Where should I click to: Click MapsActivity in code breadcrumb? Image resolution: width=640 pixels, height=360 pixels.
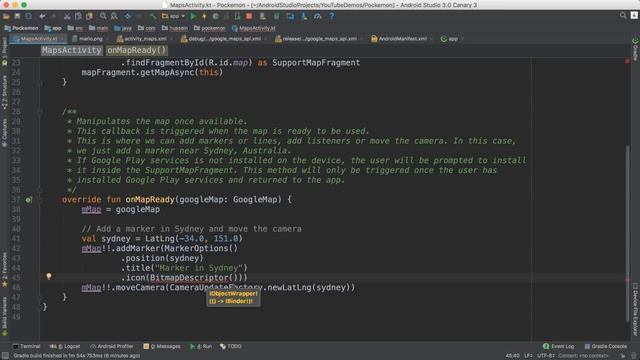pos(71,50)
